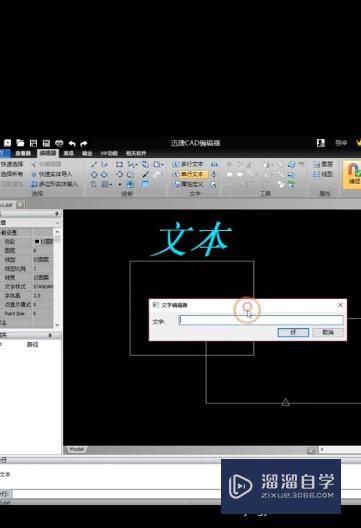The width and height of the screenshot is (361, 528).
Task: Click the 文字 input field in text editor dialog
Action: point(261,320)
